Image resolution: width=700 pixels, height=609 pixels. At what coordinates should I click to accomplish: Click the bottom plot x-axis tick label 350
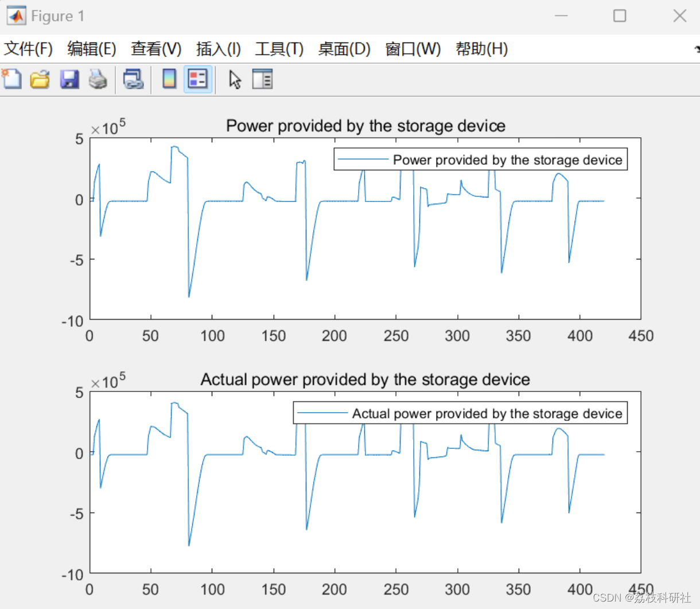coord(518,589)
